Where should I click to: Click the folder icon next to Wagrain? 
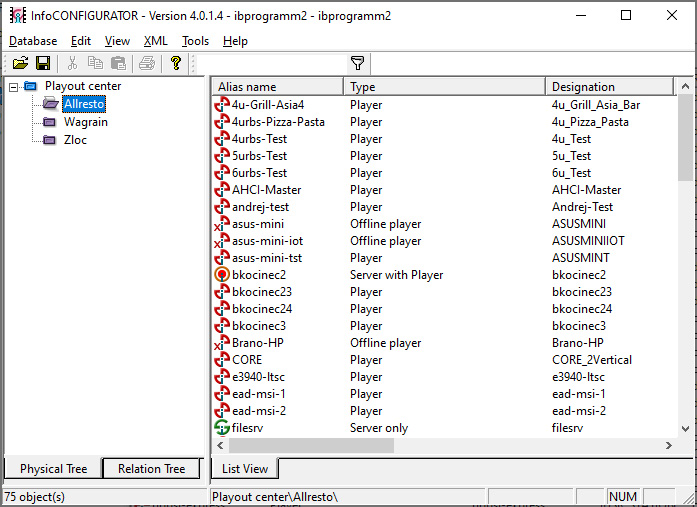click(49, 122)
